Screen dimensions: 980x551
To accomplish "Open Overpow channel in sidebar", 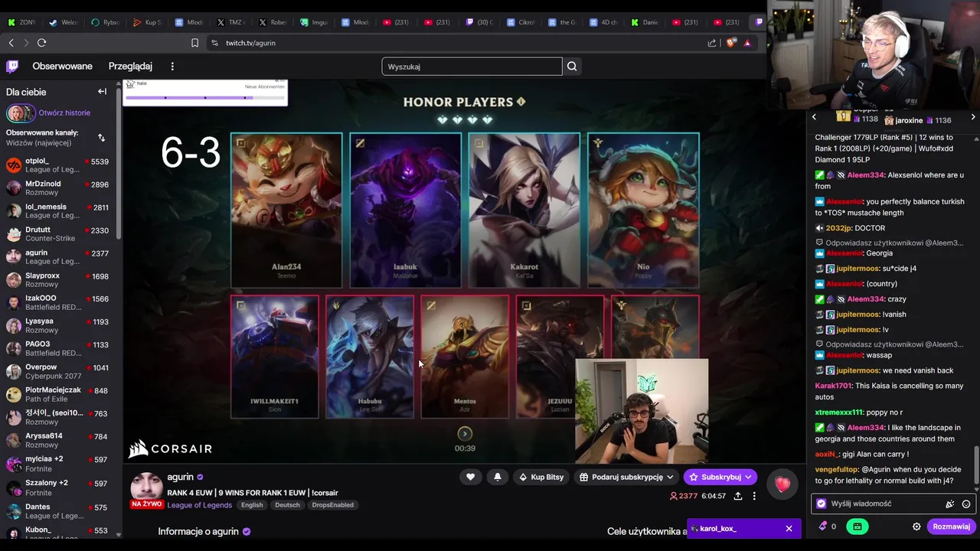I will point(58,372).
